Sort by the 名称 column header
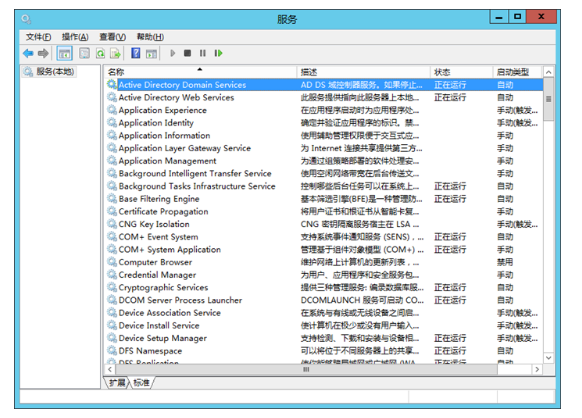Screen dimensions: 582x418 200,72
